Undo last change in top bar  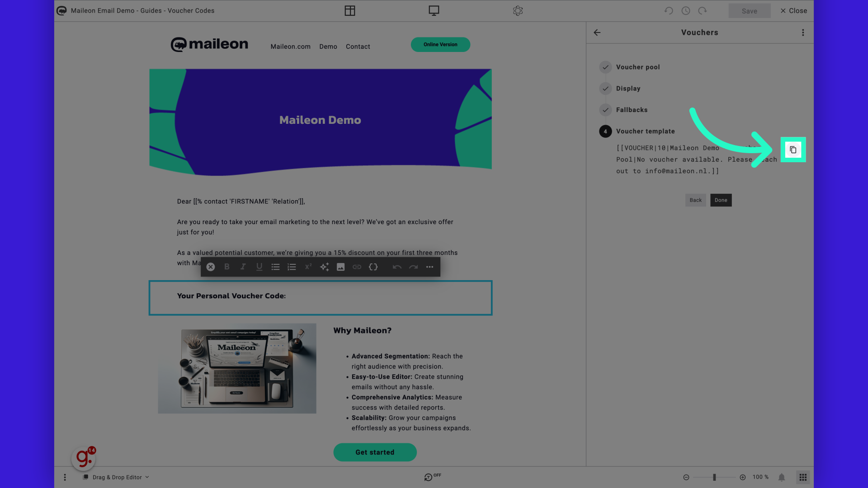(669, 11)
